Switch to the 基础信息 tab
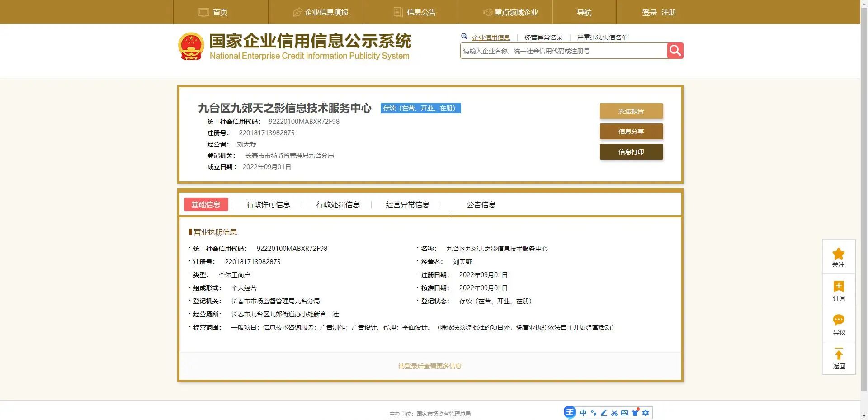 point(206,204)
